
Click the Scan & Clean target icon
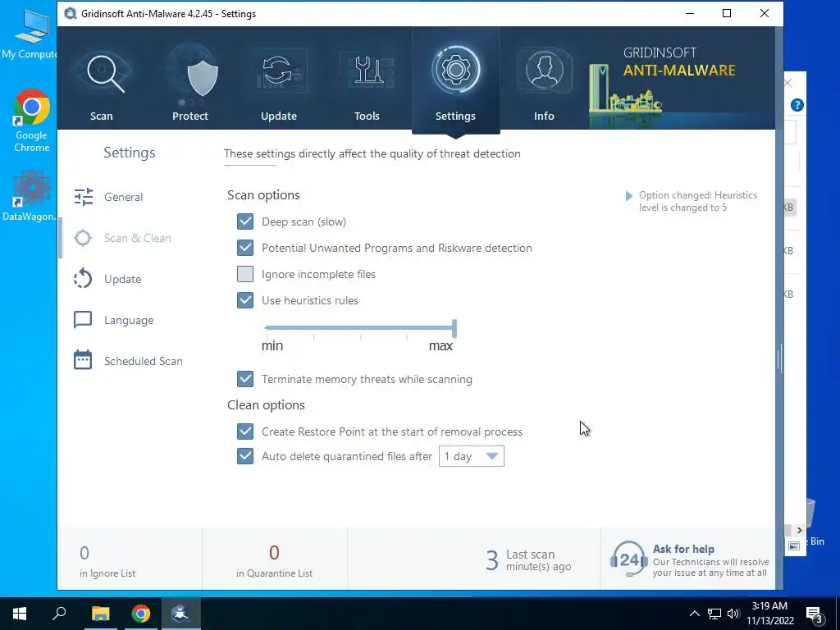click(83, 238)
